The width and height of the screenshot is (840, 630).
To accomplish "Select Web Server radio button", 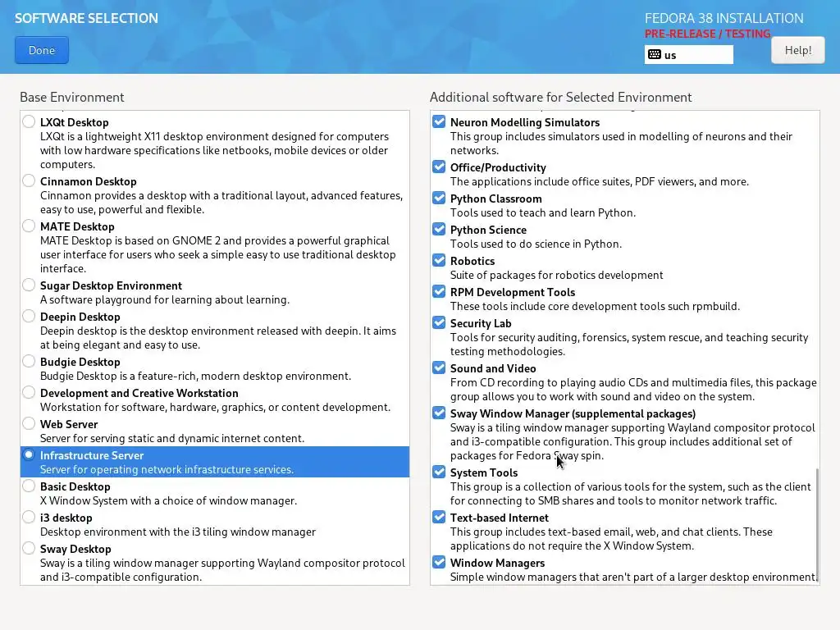I will [29, 422].
